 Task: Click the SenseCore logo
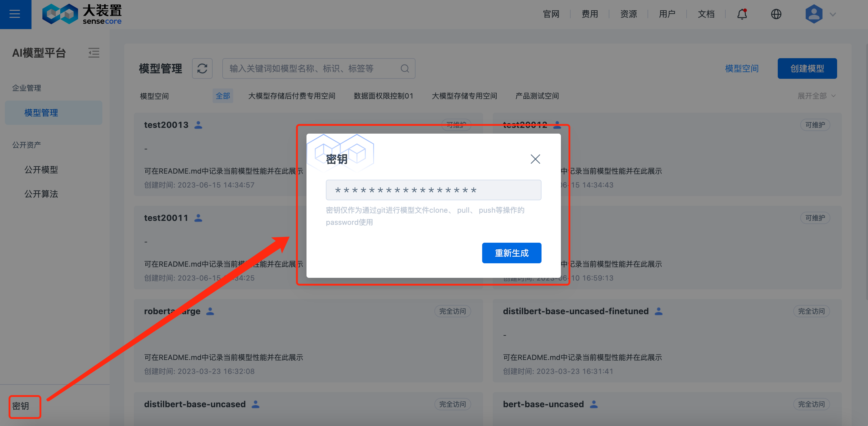click(x=82, y=14)
